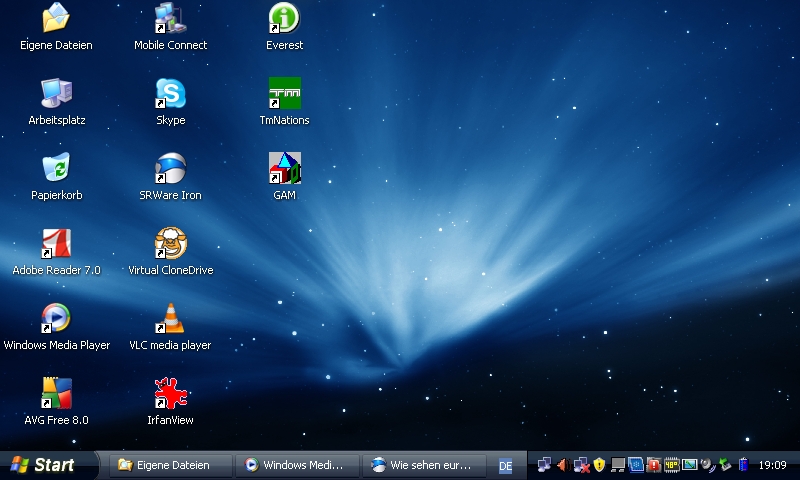Select the TmNations game shortcut

285,94
